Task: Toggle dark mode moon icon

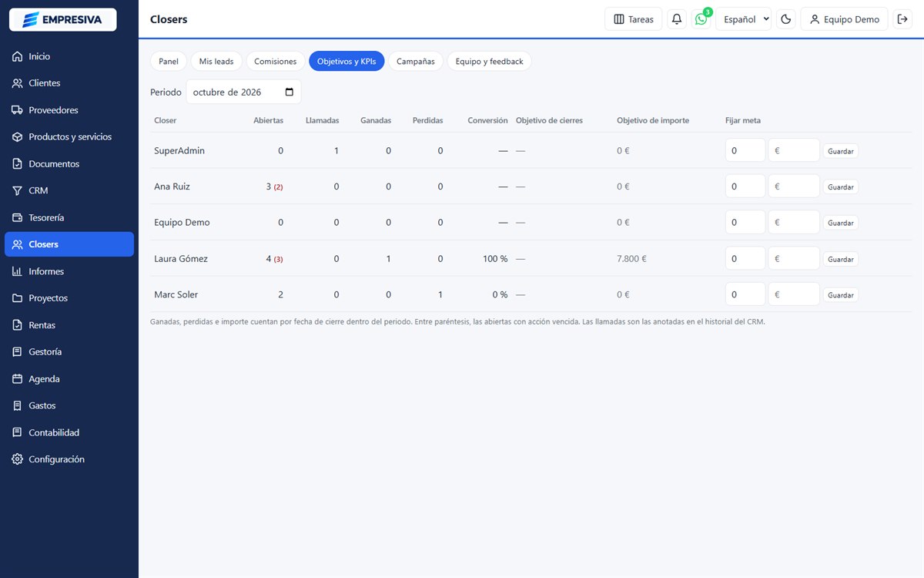Action: coord(786,19)
